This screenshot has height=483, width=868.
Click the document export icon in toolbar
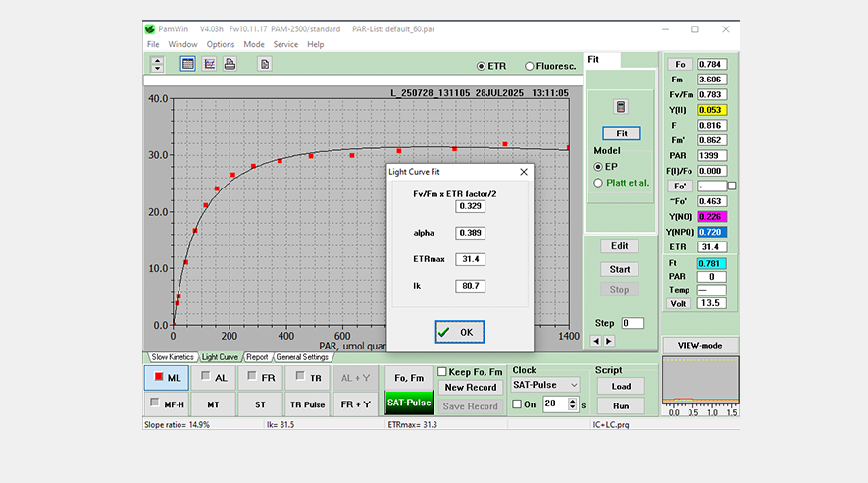click(265, 64)
